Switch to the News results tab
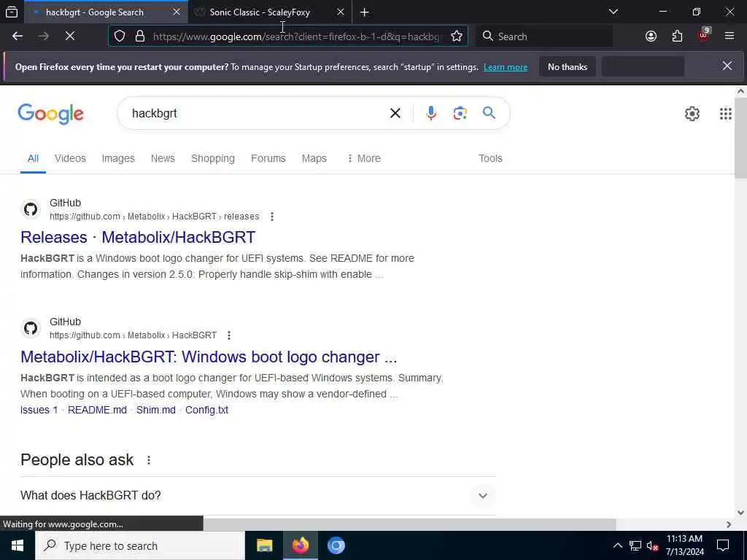Screen dimensions: 747x560 click(163, 158)
